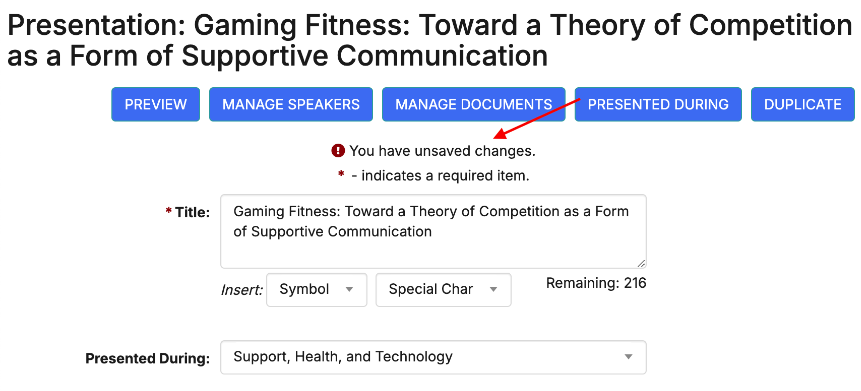Open the Special Char insert dropdown
The height and width of the screenshot is (391, 861).
pyautogui.click(x=443, y=290)
